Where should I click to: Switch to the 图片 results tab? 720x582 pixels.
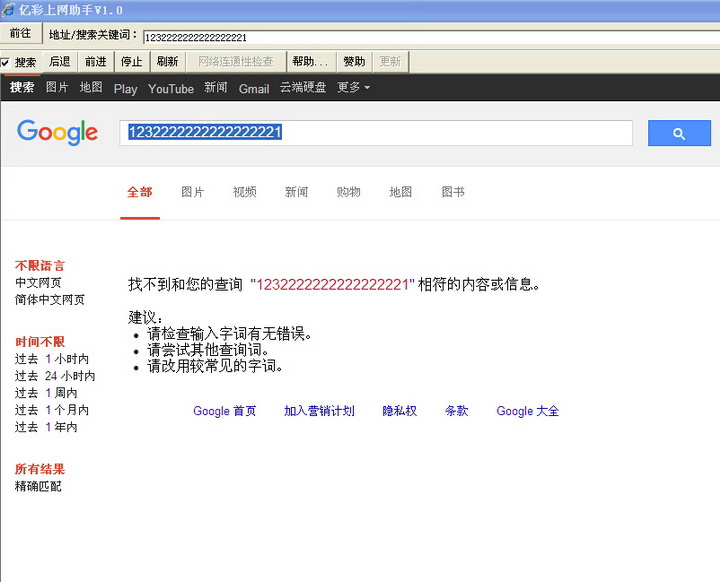(192, 192)
